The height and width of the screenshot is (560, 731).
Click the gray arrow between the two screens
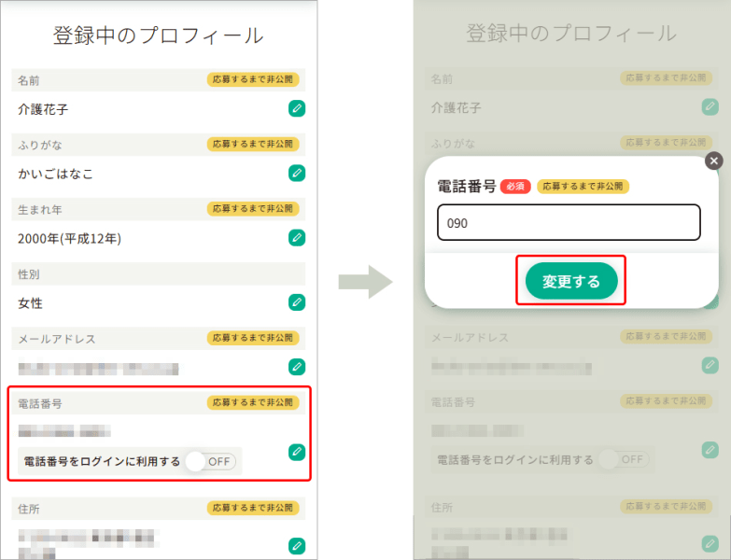[x=365, y=282]
